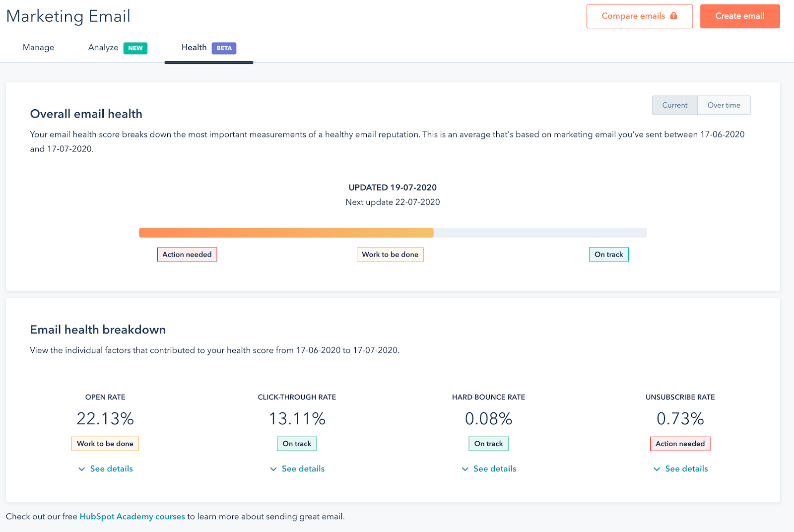Image resolution: width=794 pixels, height=532 pixels.
Task: Click the Create email button
Action: pos(739,16)
